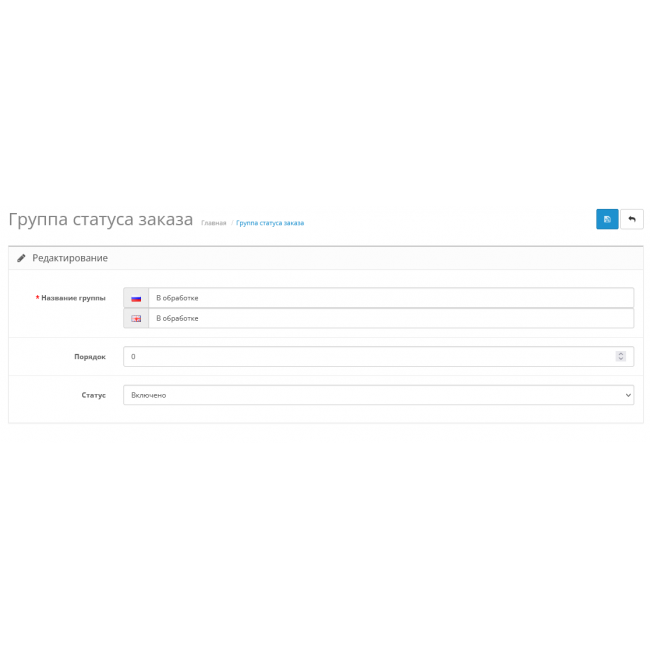Click the Russian flag icon
Image resolution: width=650 pixels, height=650 pixels.
pos(136,298)
